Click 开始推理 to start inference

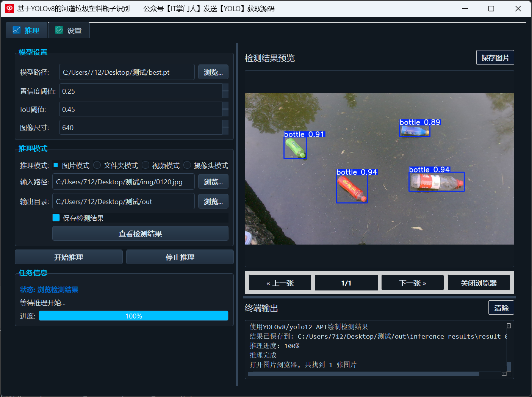(x=69, y=257)
